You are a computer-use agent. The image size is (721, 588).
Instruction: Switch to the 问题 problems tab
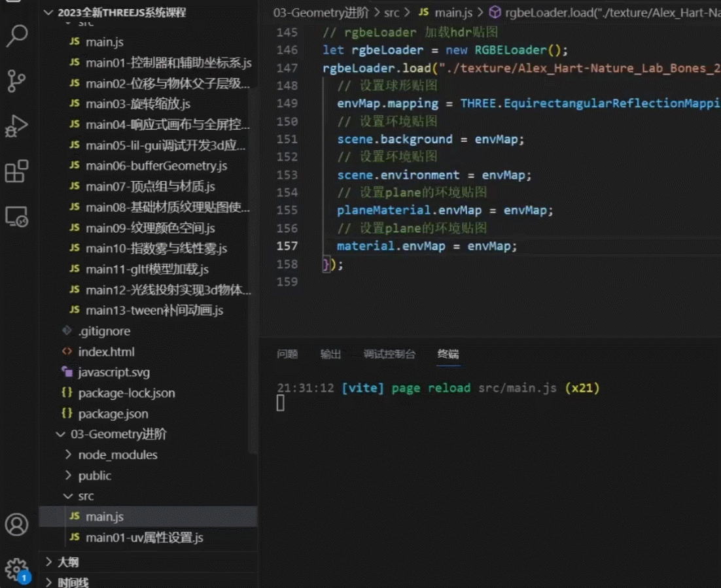(x=287, y=354)
